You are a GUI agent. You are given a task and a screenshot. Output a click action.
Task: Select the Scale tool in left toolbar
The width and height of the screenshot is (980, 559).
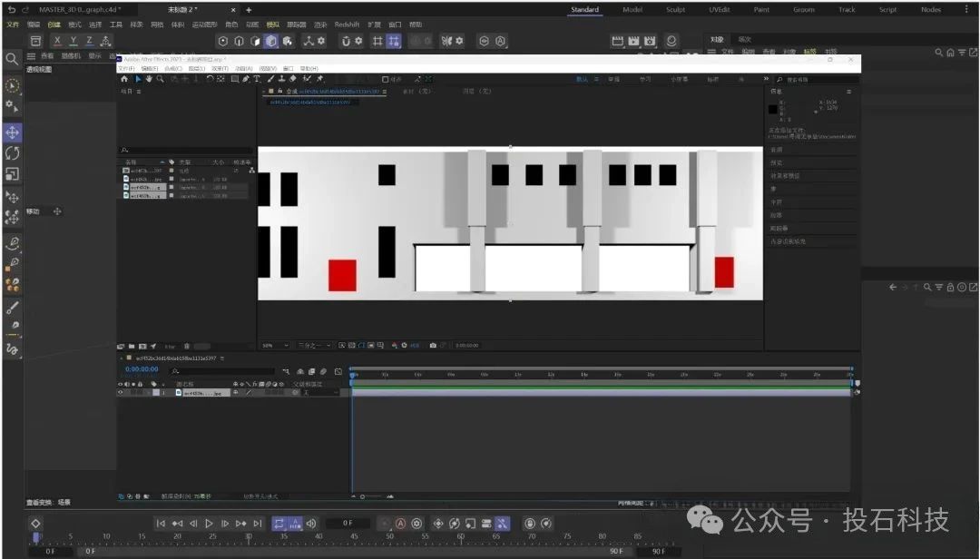pyautogui.click(x=13, y=174)
